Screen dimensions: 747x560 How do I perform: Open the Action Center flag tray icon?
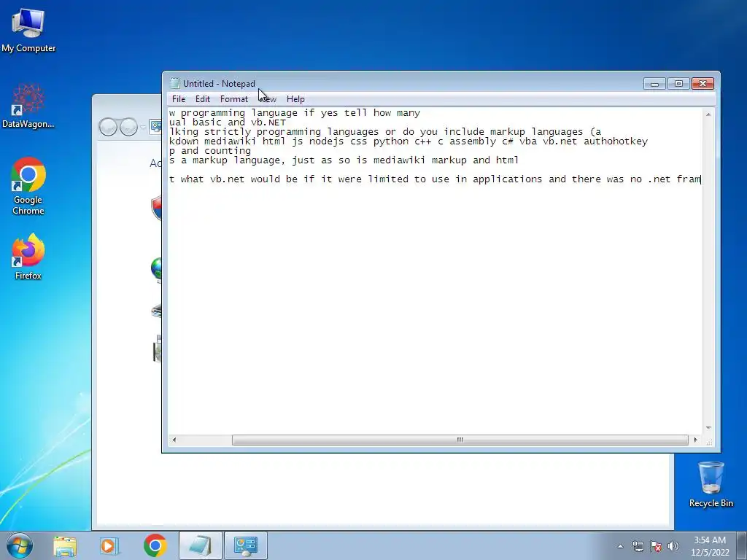pos(656,546)
